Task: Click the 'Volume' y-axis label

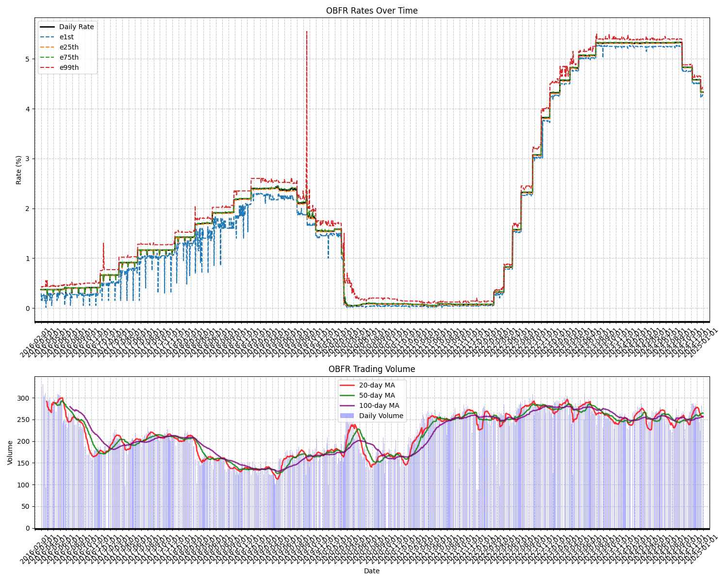Action: point(10,453)
